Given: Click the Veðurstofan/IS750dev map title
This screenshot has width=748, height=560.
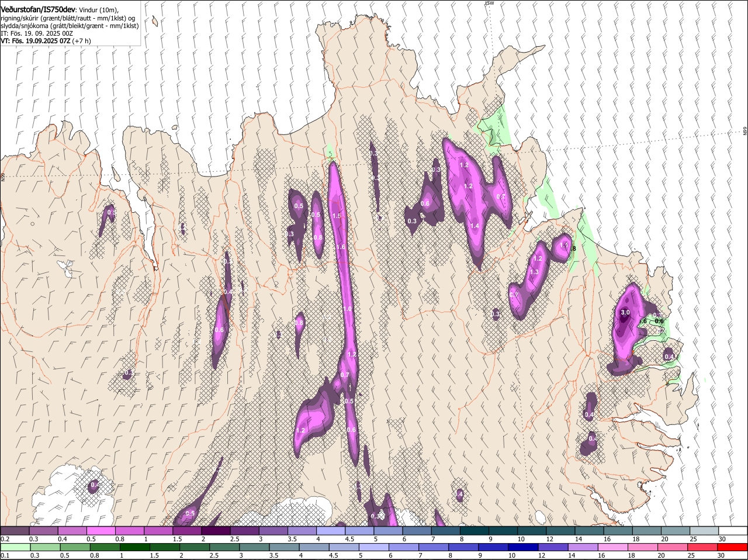Looking at the screenshot, I should pyautogui.click(x=37, y=9).
